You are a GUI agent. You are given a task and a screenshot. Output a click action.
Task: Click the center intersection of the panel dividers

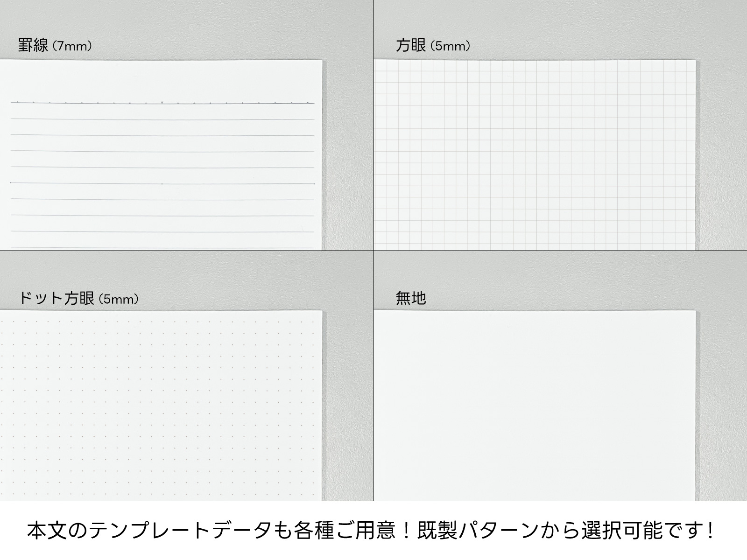tap(373, 251)
